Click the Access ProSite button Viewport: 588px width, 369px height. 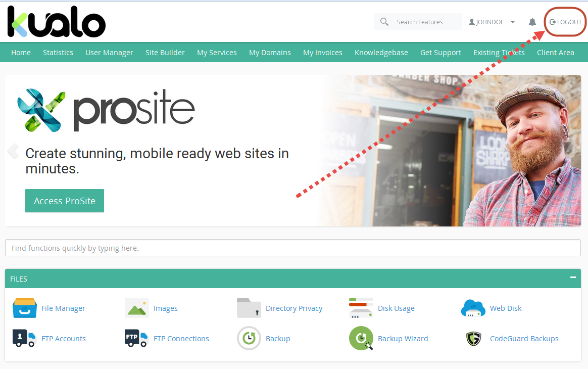(x=65, y=201)
